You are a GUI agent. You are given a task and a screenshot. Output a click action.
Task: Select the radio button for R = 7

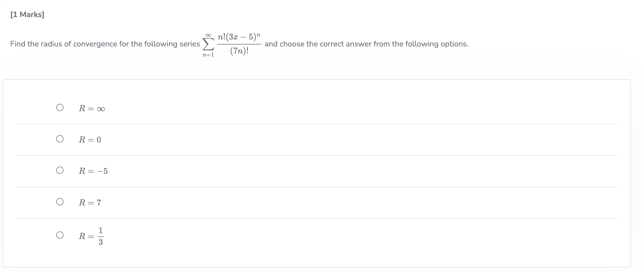click(60, 202)
